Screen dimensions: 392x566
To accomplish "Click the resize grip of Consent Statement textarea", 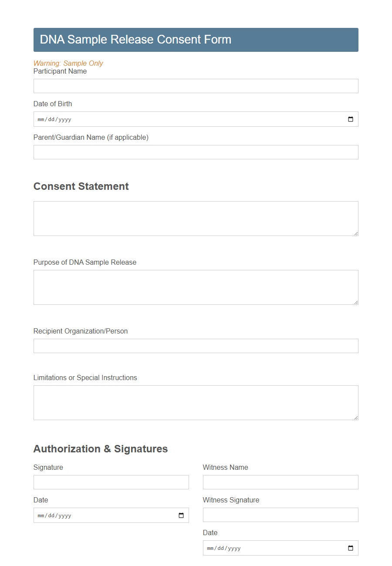I will [356, 234].
